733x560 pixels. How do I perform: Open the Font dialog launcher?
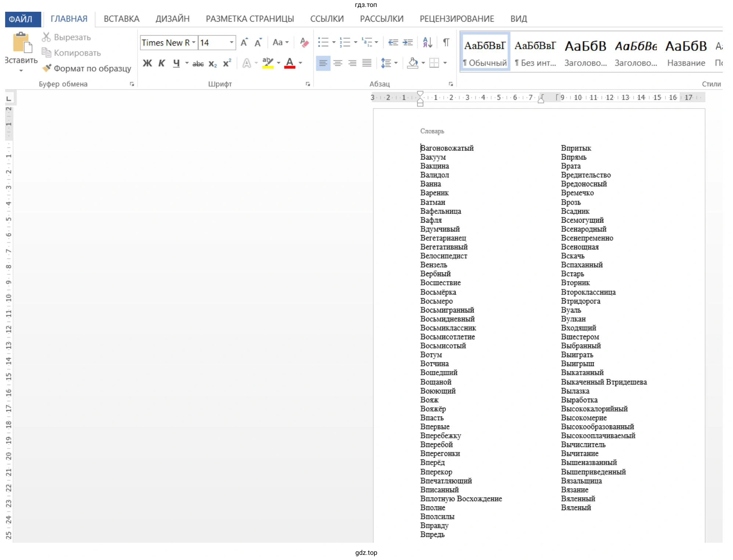[x=308, y=84]
